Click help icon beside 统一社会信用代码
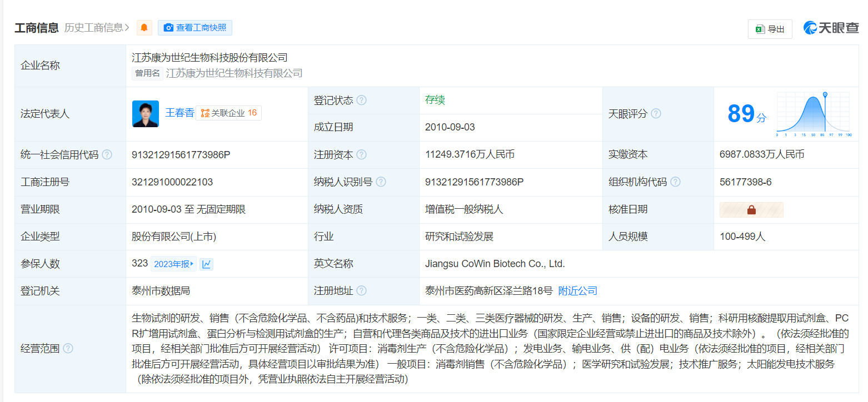Image resolution: width=868 pixels, height=402 pixels. tap(107, 155)
